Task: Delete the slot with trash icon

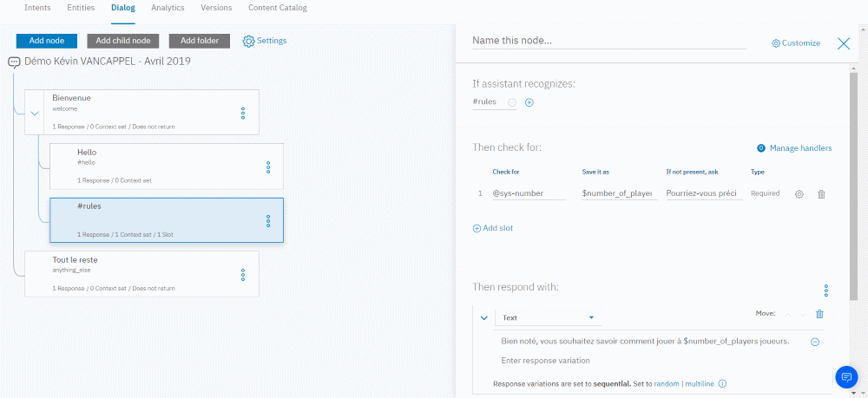Action: tap(821, 194)
